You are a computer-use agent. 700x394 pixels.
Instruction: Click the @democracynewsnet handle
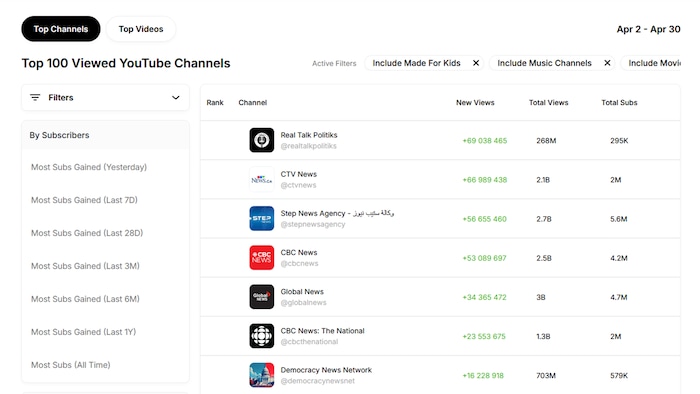[317, 381]
